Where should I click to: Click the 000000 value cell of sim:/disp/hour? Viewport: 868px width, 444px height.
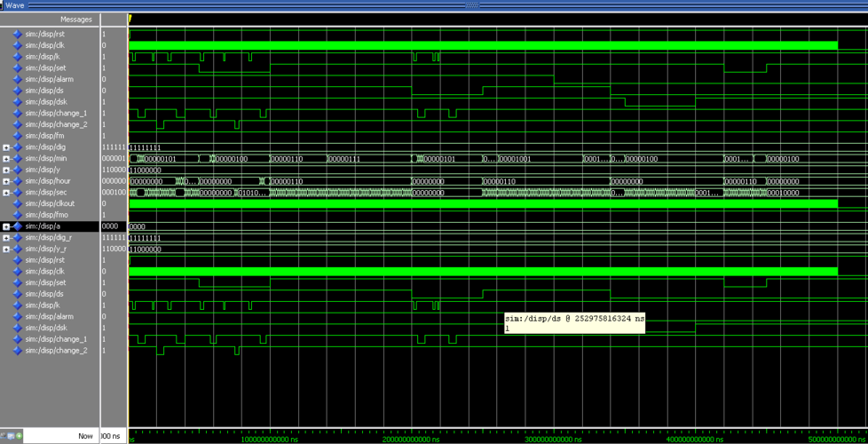point(114,181)
